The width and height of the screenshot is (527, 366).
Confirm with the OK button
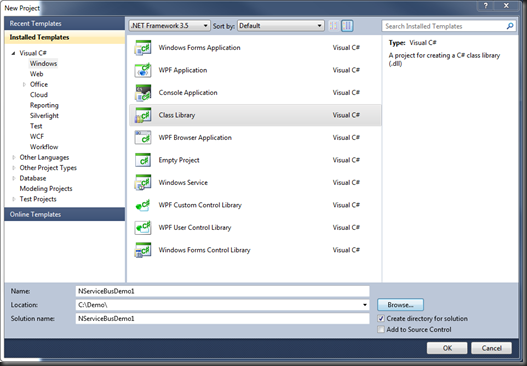click(x=447, y=348)
